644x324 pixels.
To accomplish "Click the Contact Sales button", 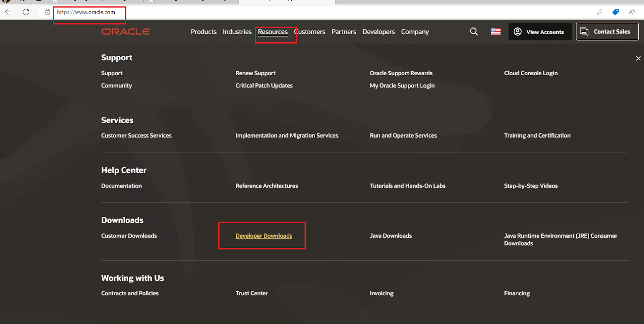I will (607, 31).
